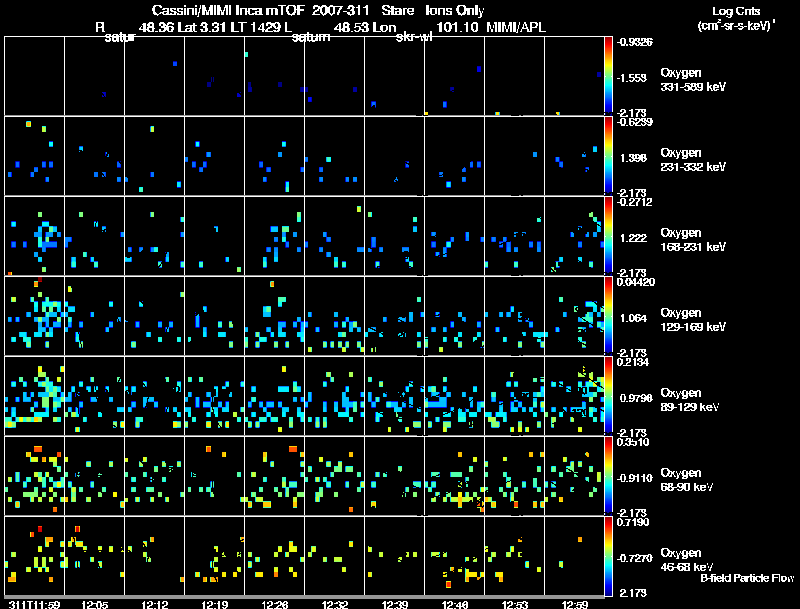This screenshot has width=800, height=609.
Task: Click the last frame in the 129-169 keV row
Action: point(575,314)
